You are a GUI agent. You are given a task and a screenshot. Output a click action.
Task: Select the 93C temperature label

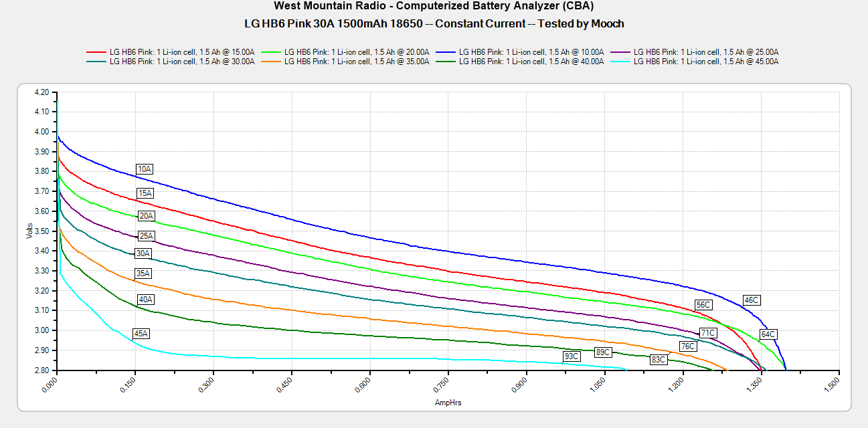[x=571, y=356]
